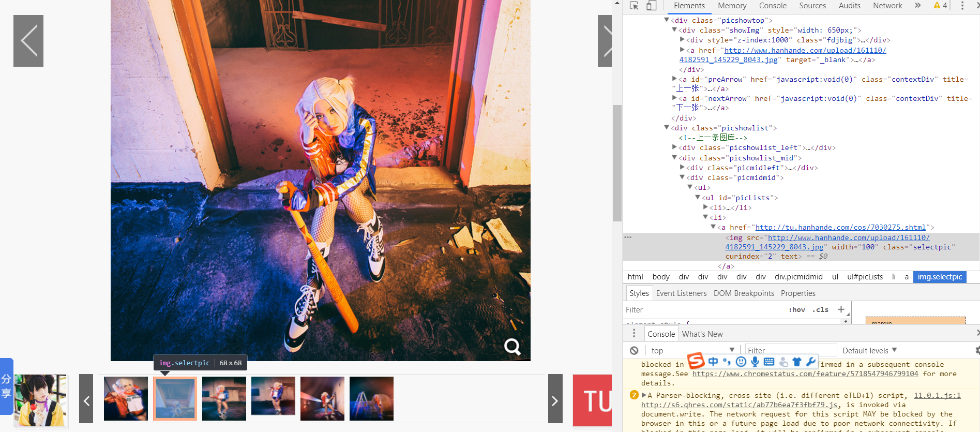Open the Event Listeners pane tab

(681, 293)
